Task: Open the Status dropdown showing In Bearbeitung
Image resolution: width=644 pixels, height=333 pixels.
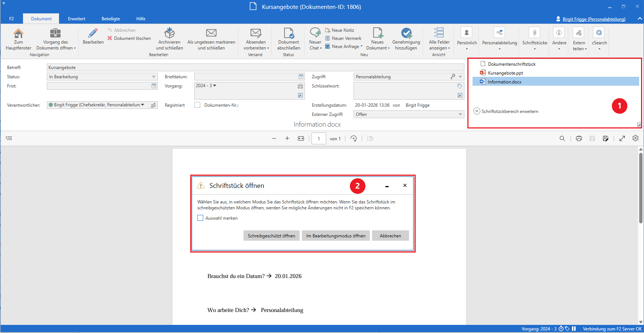Action: click(x=154, y=76)
